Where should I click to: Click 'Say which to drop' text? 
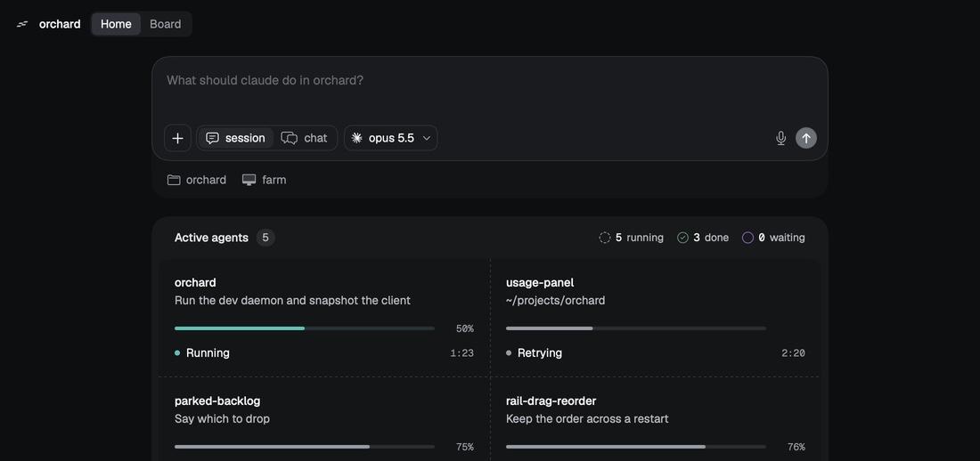click(x=222, y=418)
